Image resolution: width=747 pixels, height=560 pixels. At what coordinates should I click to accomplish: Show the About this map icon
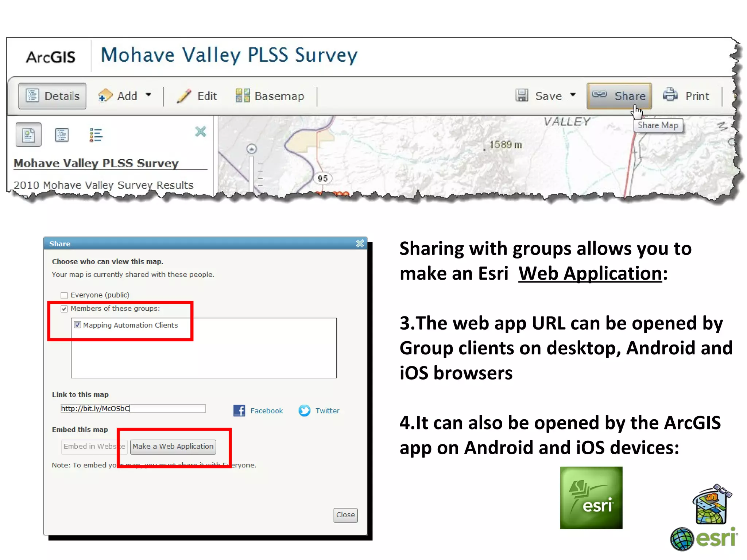click(x=28, y=135)
